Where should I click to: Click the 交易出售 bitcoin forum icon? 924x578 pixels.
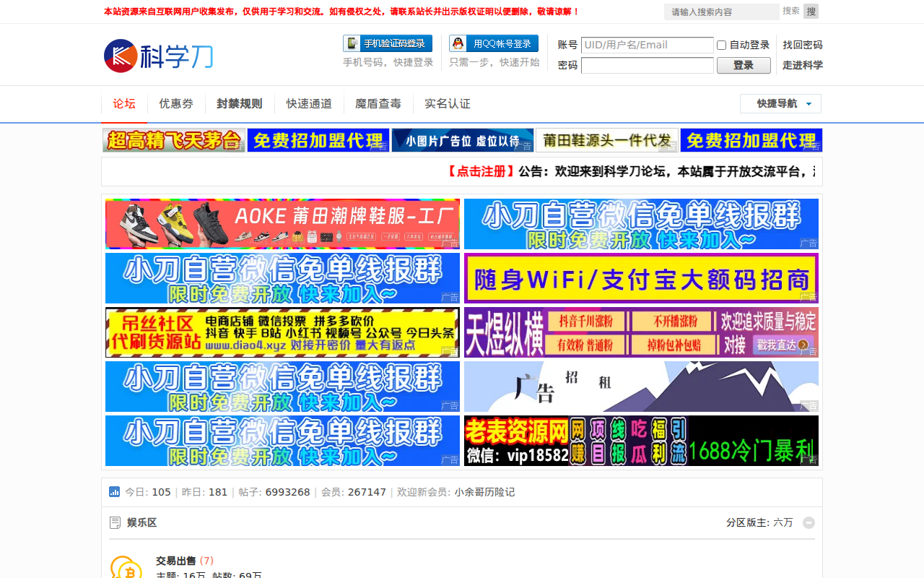[x=126, y=567]
